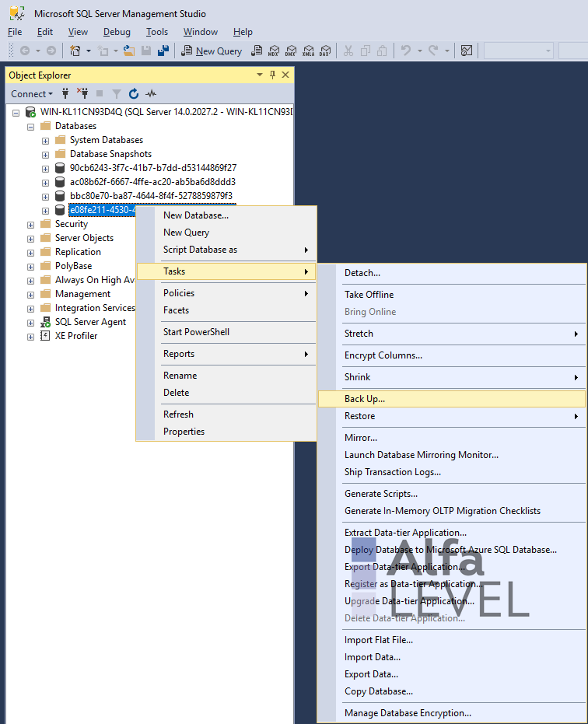Click the Activity Monitor pulse icon
Image resolution: width=588 pixels, height=724 pixels.
pos(151,94)
